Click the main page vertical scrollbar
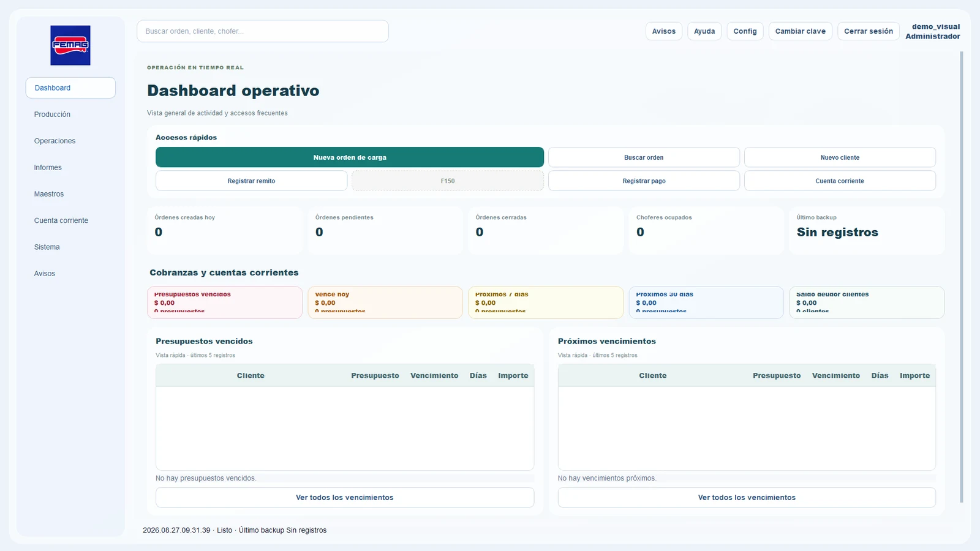Image resolution: width=980 pixels, height=551 pixels. pyautogui.click(x=962, y=277)
